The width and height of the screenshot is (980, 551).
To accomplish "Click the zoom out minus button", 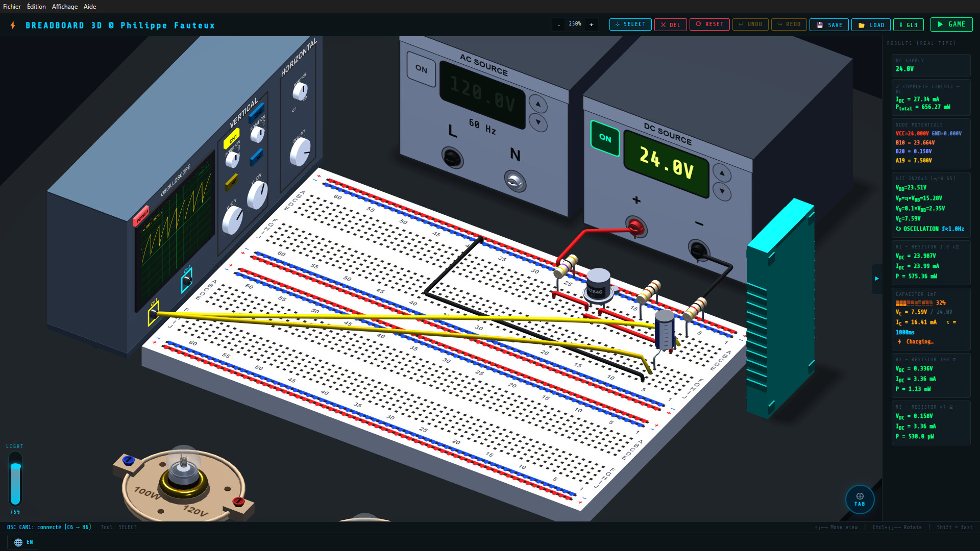I will (559, 24).
